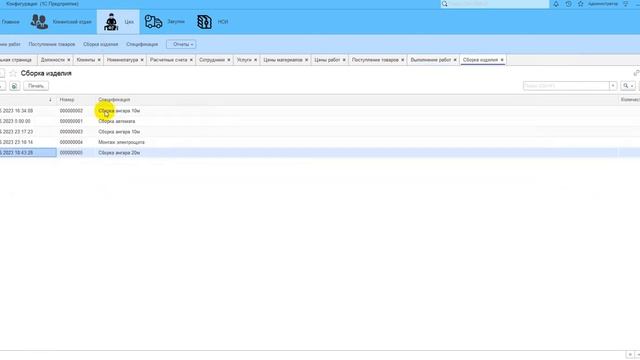This screenshot has height=360, width=640.
Task: Add Сборка изделия form to favorites
Action: 13,73
